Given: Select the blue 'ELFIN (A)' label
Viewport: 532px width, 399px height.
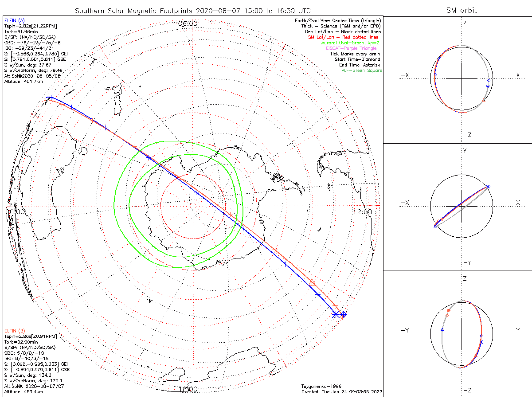Looking at the screenshot, I should pyautogui.click(x=14, y=20).
